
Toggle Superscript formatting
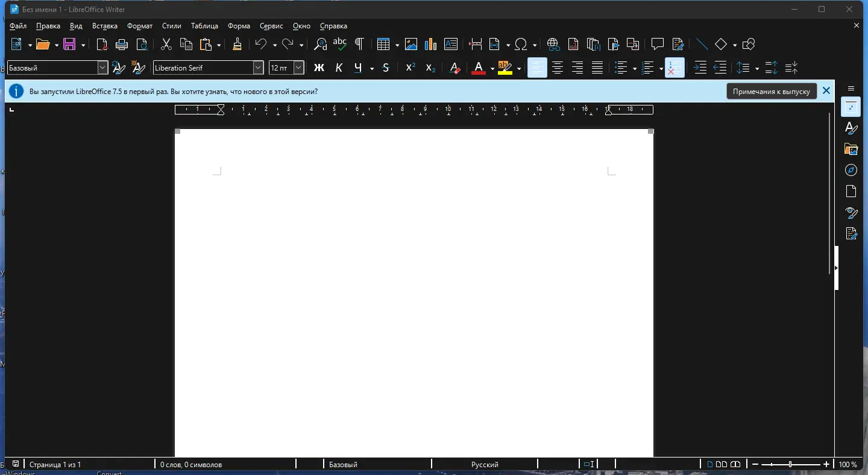(x=410, y=68)
